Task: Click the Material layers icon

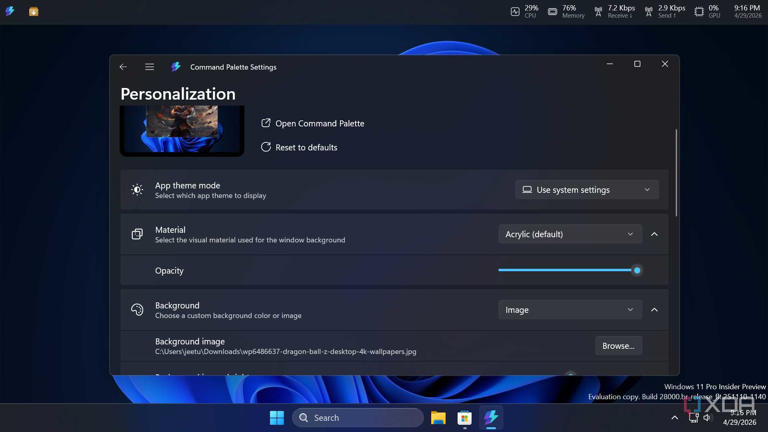Action: 137,234
